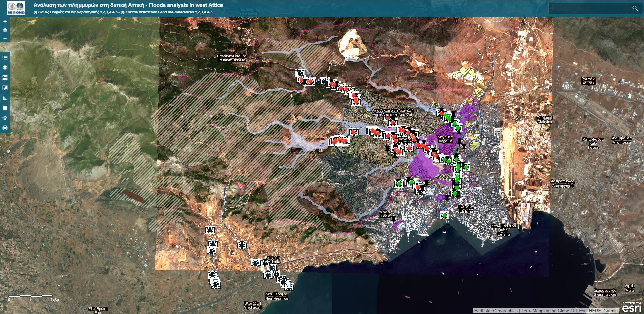Open the map details info panel
The height and width of the screenshot is (314, 644).
5,108
